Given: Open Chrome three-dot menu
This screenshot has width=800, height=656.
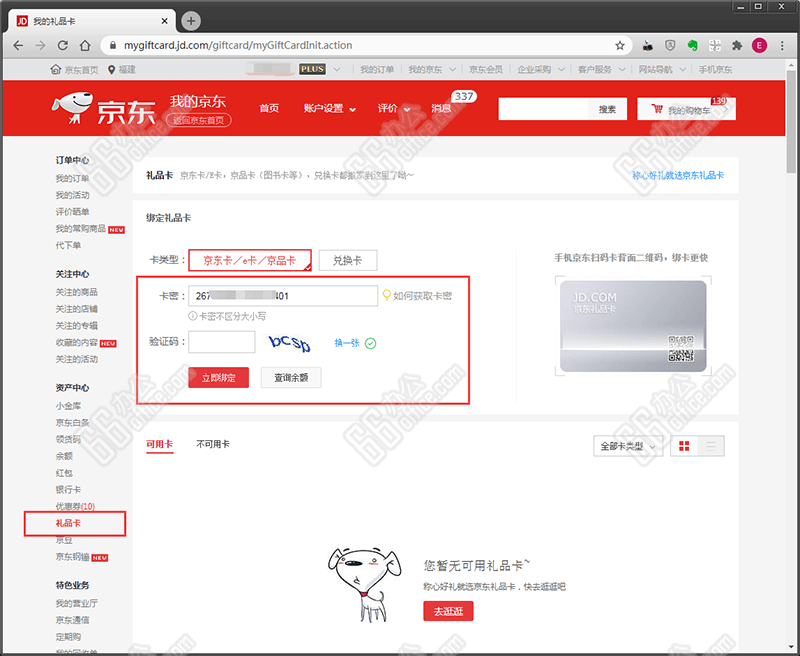Looking at the screenshot, I should (x=782, y=45).
